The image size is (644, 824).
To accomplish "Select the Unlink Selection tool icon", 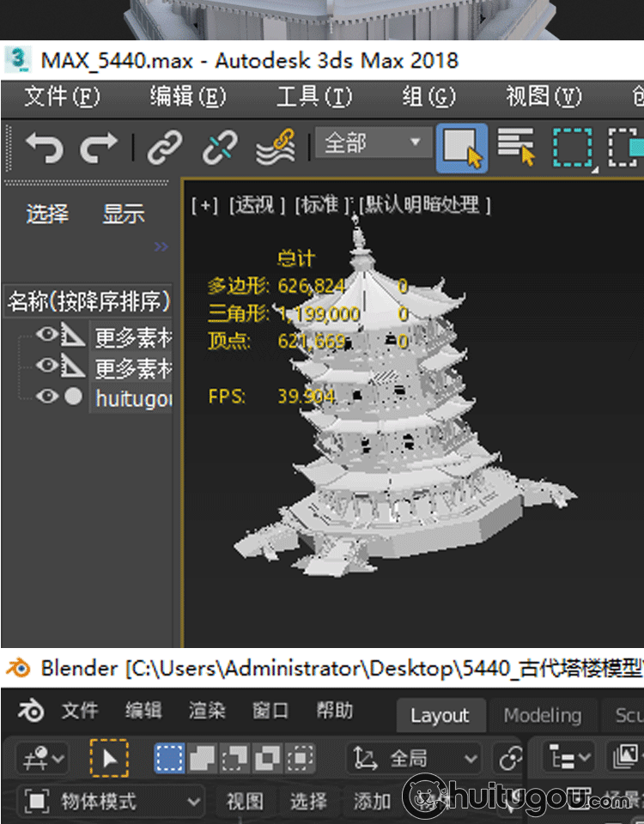I will pyautogui.click(x=220, y=148).
